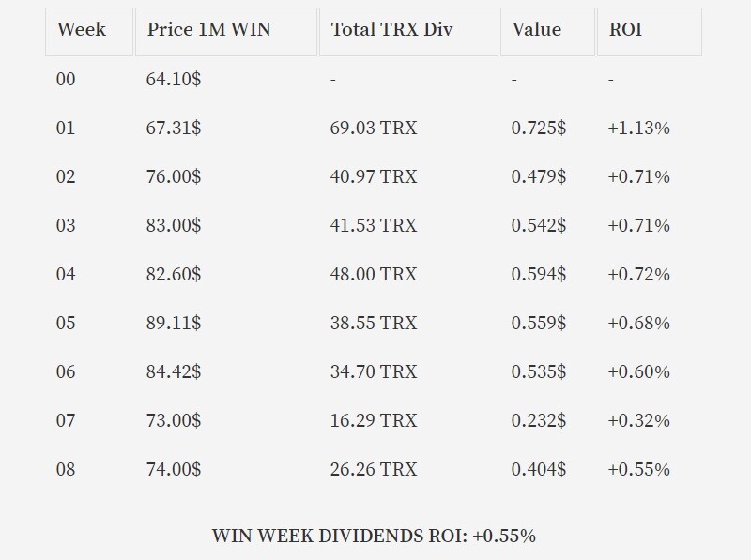
Task: Select the 16.29 TRX dividend cell
Action: [374, 421]
